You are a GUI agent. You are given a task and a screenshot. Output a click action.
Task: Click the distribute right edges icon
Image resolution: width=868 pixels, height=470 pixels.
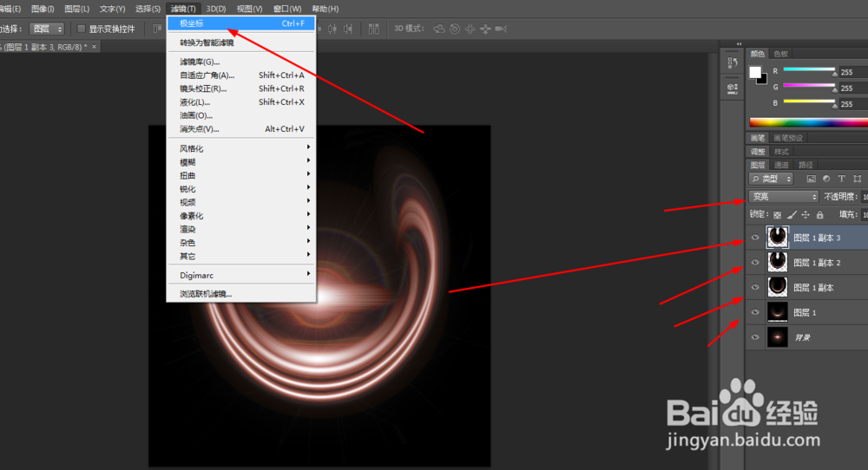coord(348,29)
